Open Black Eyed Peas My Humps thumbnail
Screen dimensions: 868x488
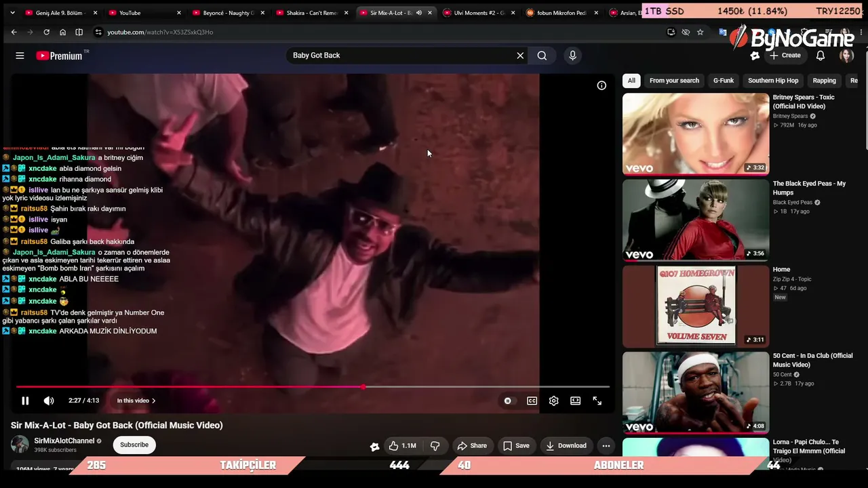click(696, 220)
